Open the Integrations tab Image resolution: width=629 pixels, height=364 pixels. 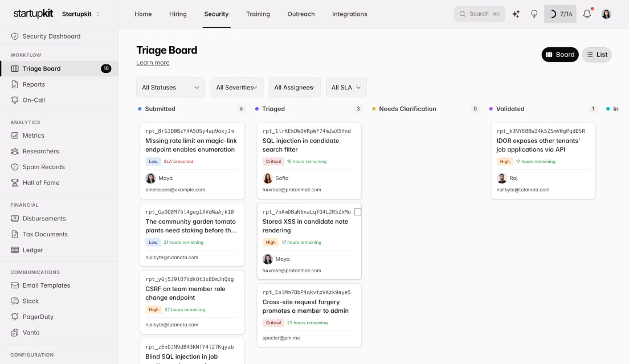349,14
